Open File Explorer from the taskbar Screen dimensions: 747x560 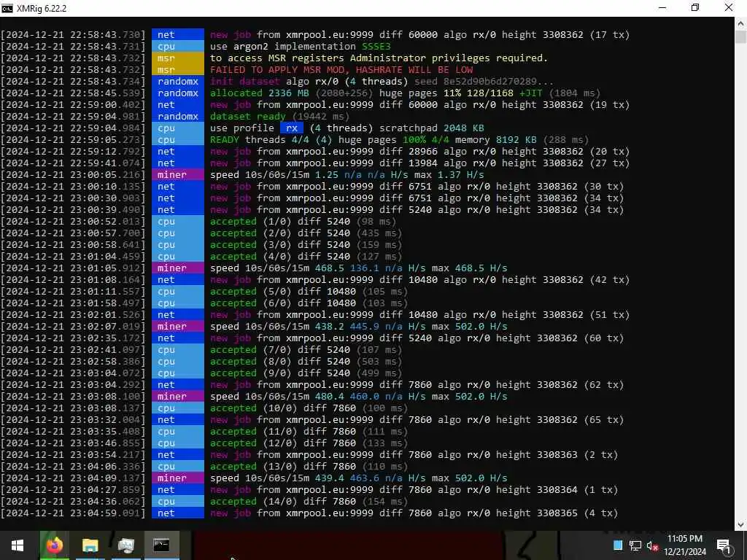pyautogui.click(x=90, y=545)
